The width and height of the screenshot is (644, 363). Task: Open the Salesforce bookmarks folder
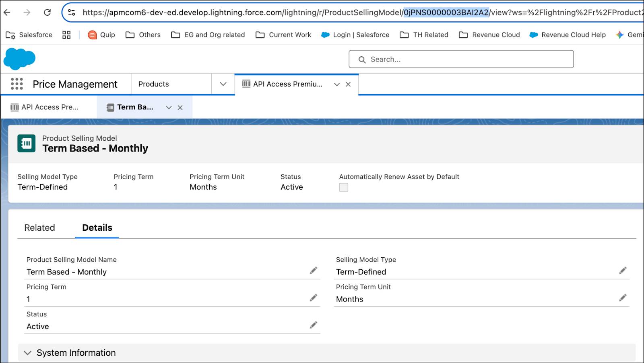[x=29, y=35]
